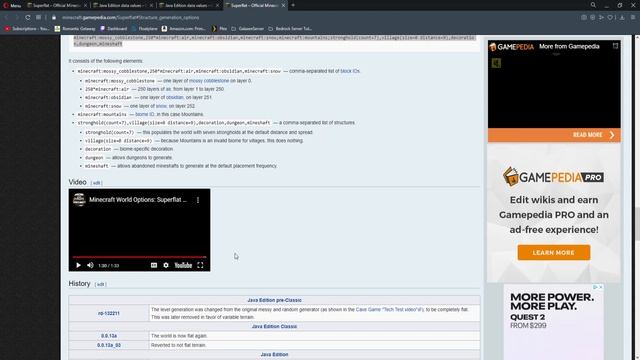Seek on the red video progress bar
Screen dimensions: 640x360
[139, 257]
